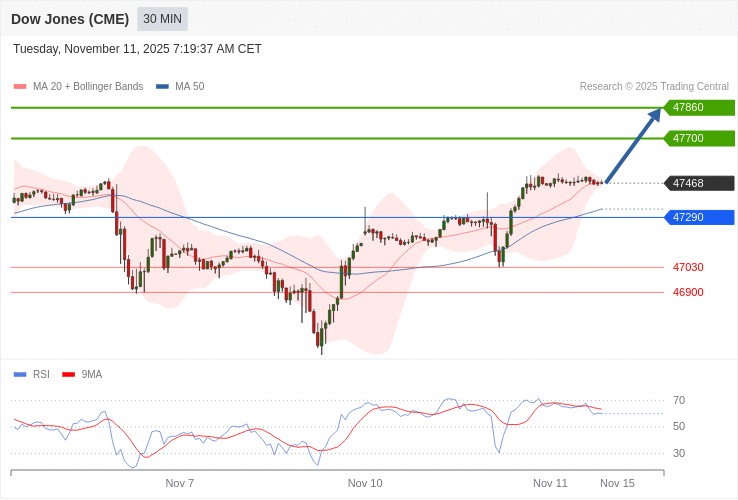Screen dimensions: 738x500
Task: Click the blue upward forecast arrow
Action: pos(633,146)
